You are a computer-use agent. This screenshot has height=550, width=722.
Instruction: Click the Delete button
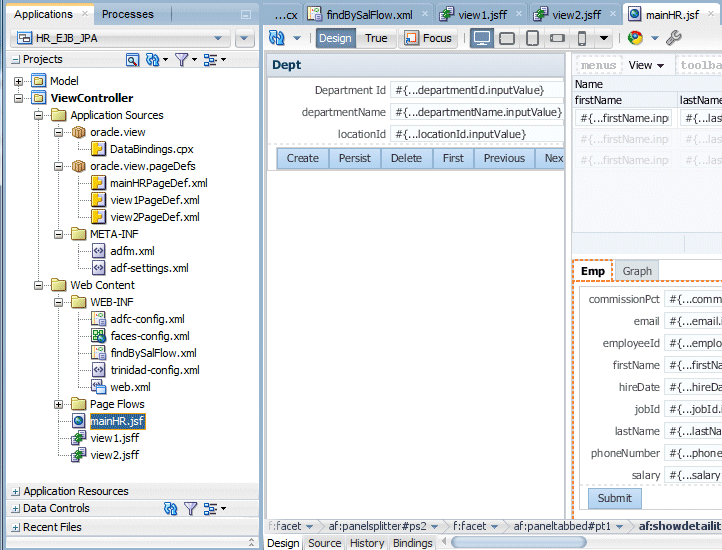pyautogui.click(x=406, y=158)
